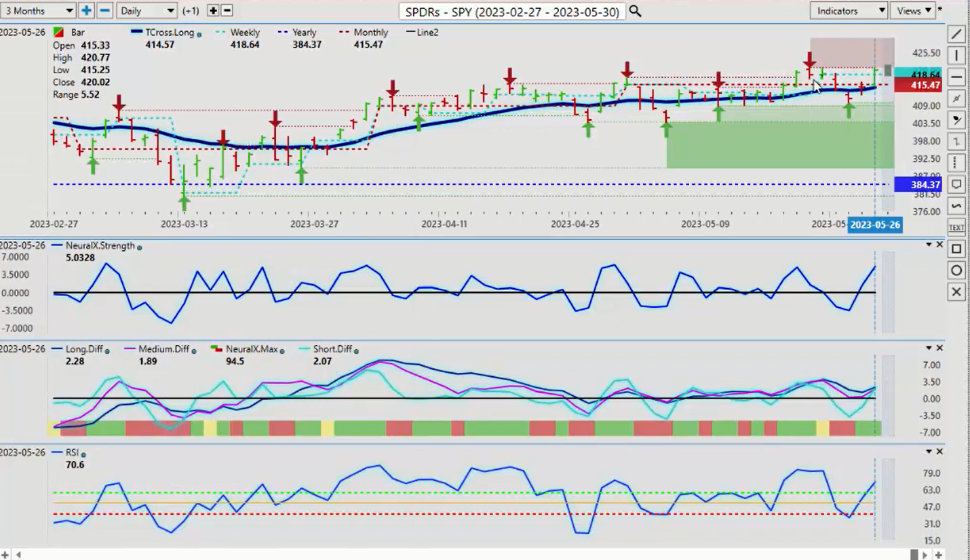This screenshot has width=970, height=560.
Task: Open the Indicators dropdown
Action: click(849, 10)
